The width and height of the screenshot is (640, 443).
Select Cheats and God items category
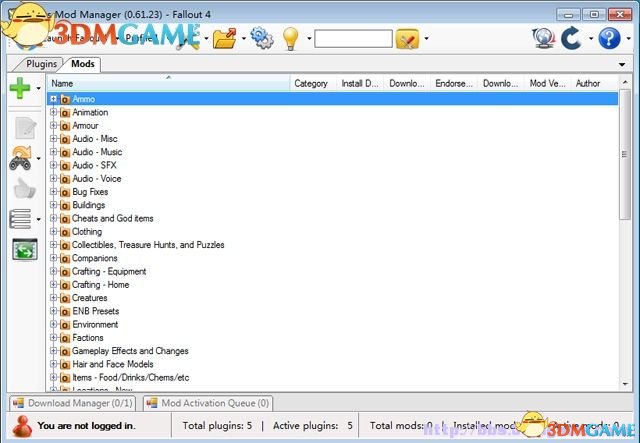(x=113, y=218)
